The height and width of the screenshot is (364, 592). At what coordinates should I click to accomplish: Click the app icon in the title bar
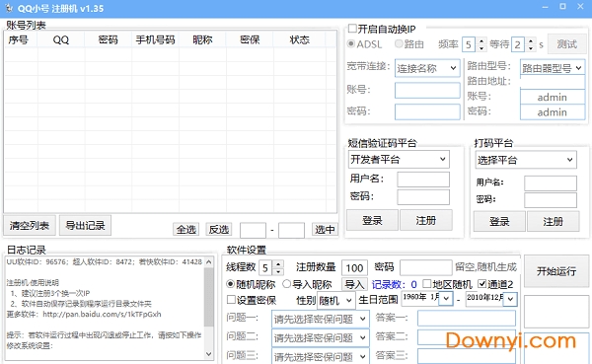pyautogui.click(x=9, y=8)
